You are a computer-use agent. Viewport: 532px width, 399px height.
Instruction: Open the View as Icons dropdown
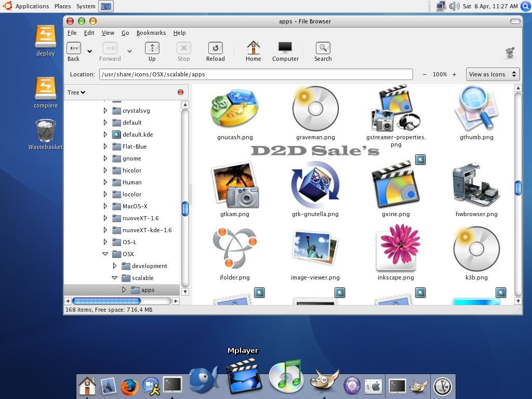[491, 74]
